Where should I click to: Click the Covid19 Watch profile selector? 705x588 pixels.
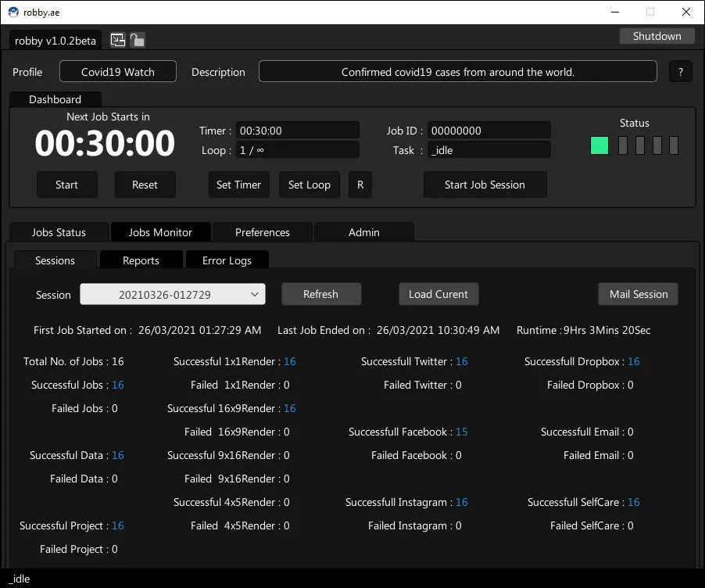118,72
